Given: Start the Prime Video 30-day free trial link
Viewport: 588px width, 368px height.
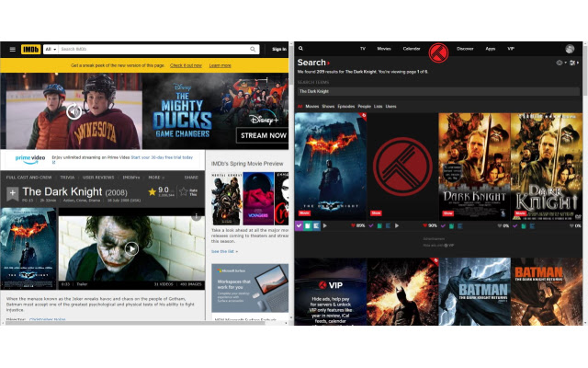Looking at the screenshot, I should pyautogui.click(x=162, y=157).
